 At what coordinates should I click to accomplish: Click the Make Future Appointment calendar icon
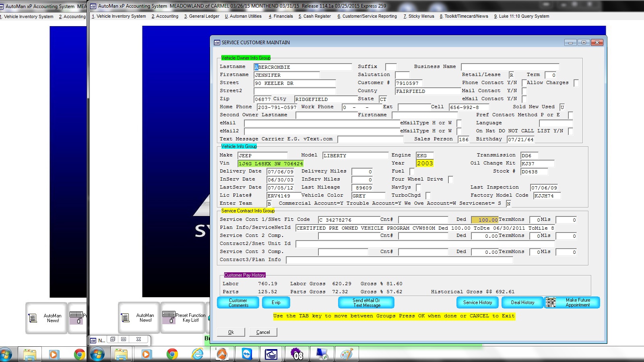(550, 302)
